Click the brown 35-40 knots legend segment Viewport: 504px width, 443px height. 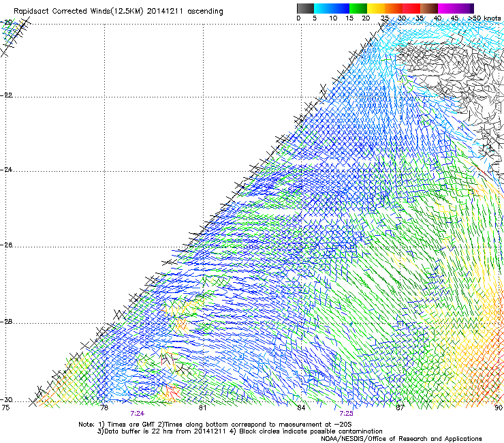pyautogui.click(x=429, y=8)
